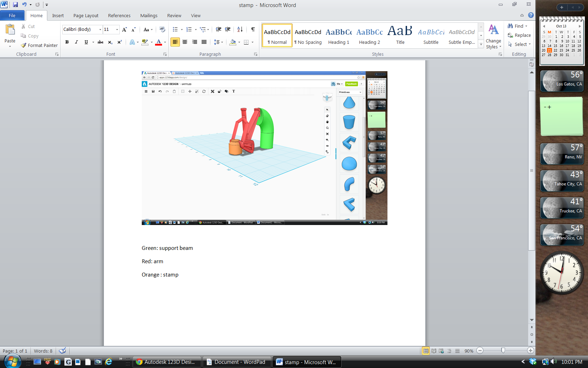Click the Grow Font icon
The image size is (588, 368).
(x=124, y=29)
